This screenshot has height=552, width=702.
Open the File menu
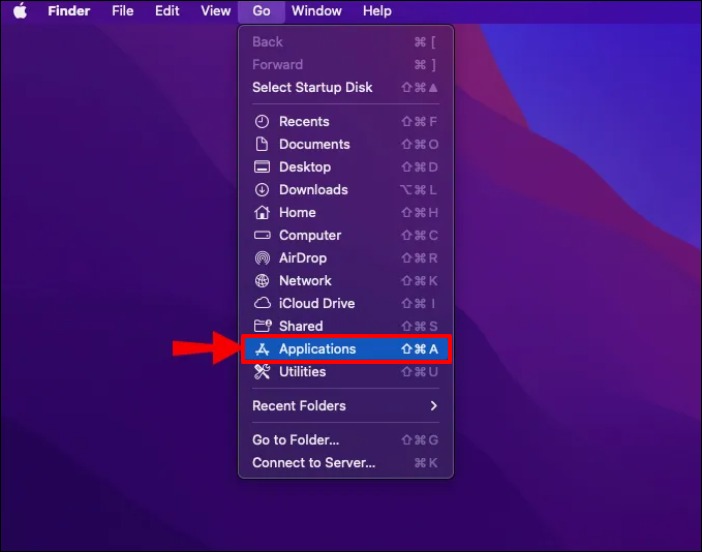tap(123, 11)
